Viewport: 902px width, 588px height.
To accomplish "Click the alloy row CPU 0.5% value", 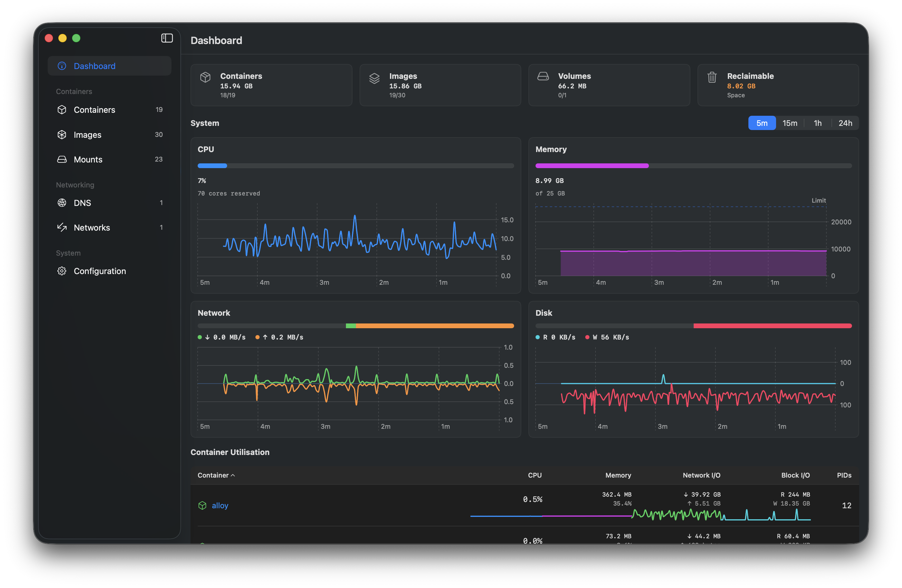I will point(533,499).
